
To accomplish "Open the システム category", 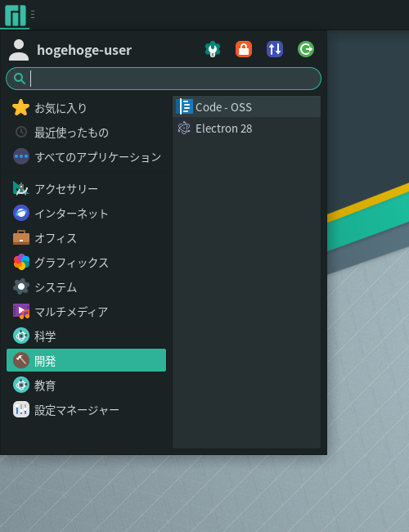I will [x=86, y=287].
